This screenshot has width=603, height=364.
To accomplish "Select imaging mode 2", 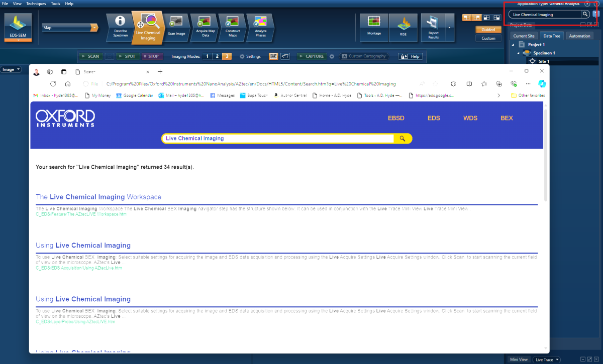I will click(x=217, y=56).
